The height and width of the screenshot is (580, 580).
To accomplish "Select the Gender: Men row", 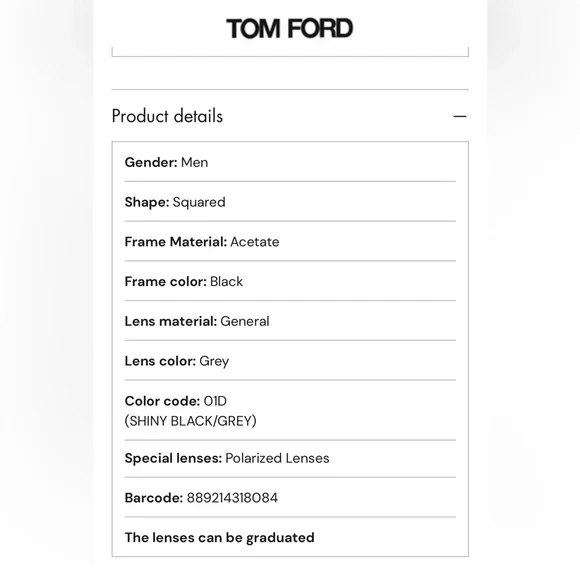I will pyautogui.click(x=290, y=162).
